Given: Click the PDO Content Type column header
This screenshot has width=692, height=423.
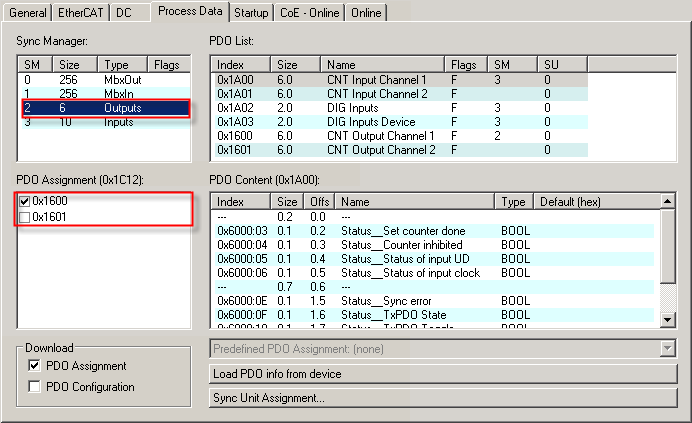Looking at the screenshot, I should (x=514, y=202).
